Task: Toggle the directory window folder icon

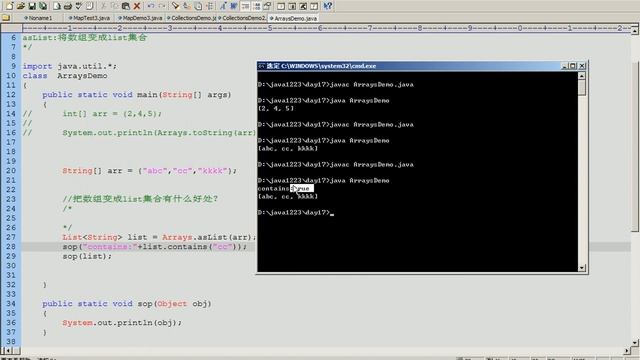Action: pyautogui.click(x=6, y=18)
